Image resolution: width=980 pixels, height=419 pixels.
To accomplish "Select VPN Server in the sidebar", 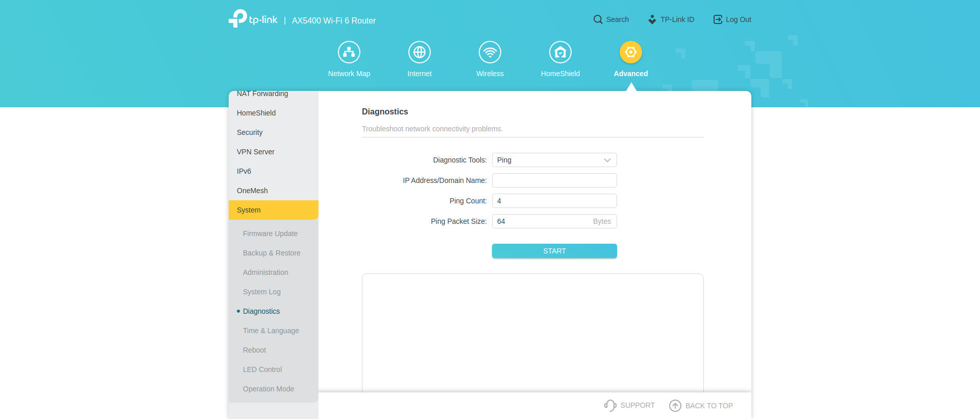I will 256,152.
